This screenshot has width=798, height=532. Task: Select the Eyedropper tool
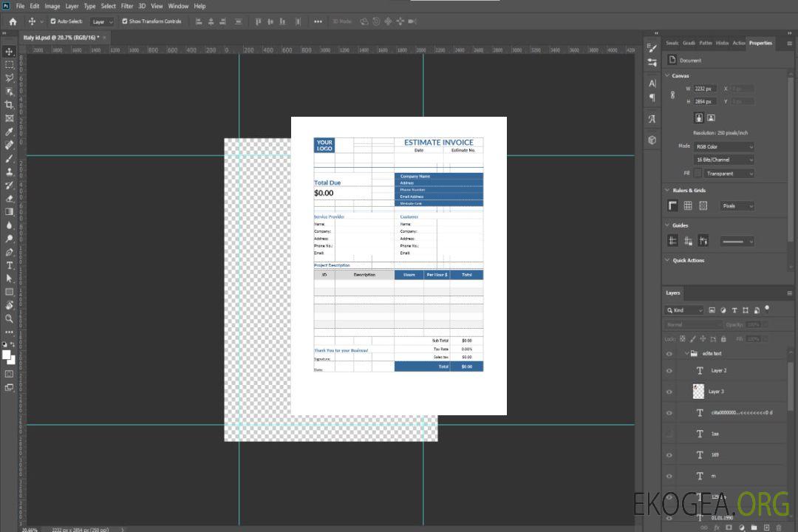[x=10, y=132]
